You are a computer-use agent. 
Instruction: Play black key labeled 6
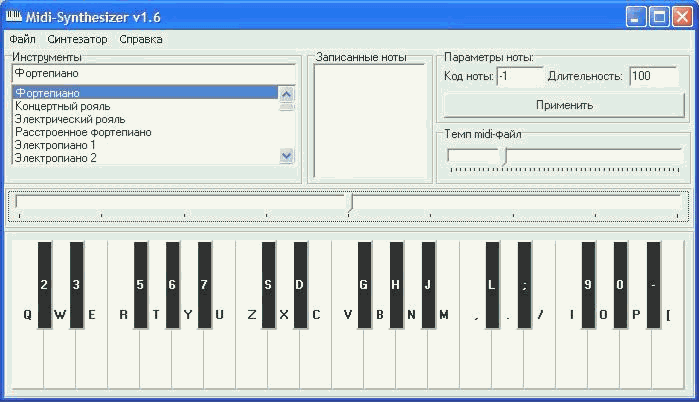[x=173, y=285]
